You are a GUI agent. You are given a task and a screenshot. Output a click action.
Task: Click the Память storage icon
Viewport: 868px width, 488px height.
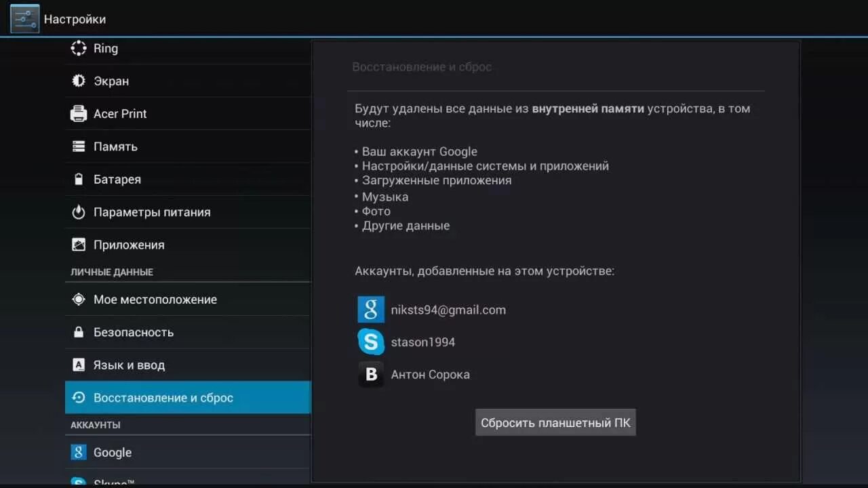pos(79,146)
